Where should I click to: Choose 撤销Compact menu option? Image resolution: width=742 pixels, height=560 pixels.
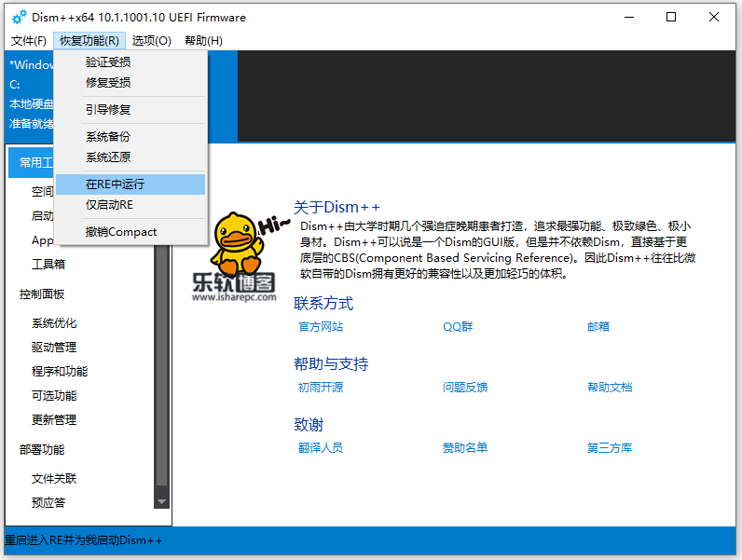[121, 232]
